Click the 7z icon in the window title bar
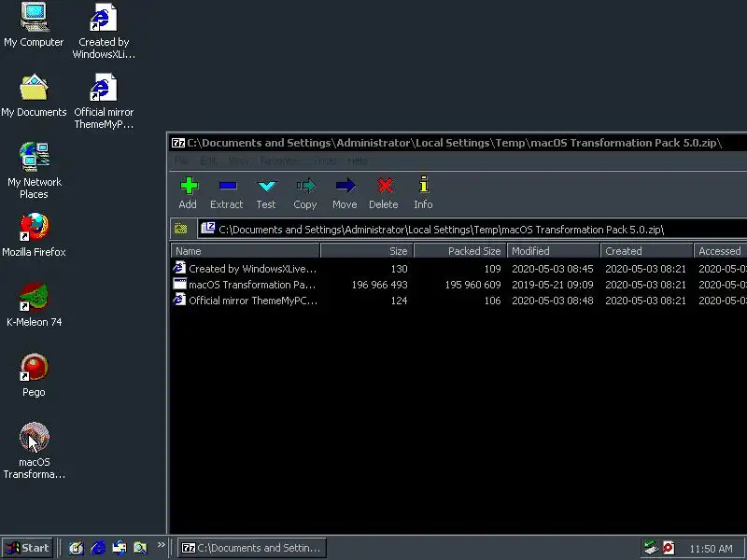The image size is (747, 560). tap(178, 143)
